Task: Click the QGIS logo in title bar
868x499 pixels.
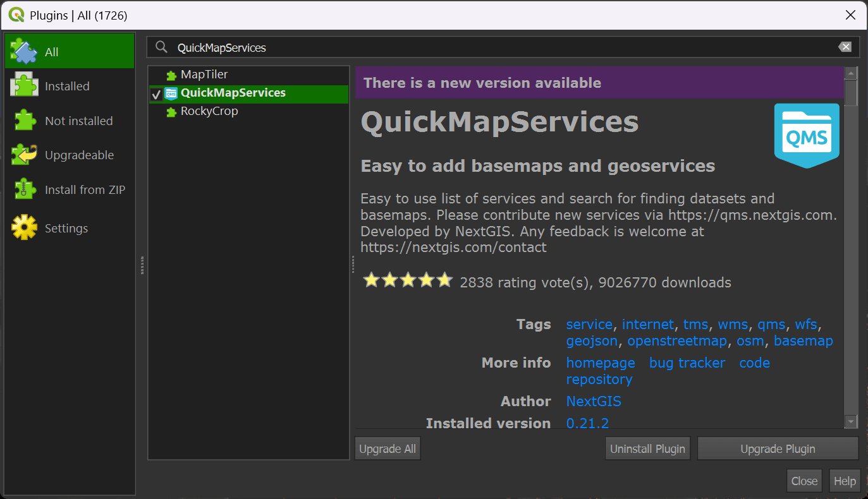Action: 17,15
